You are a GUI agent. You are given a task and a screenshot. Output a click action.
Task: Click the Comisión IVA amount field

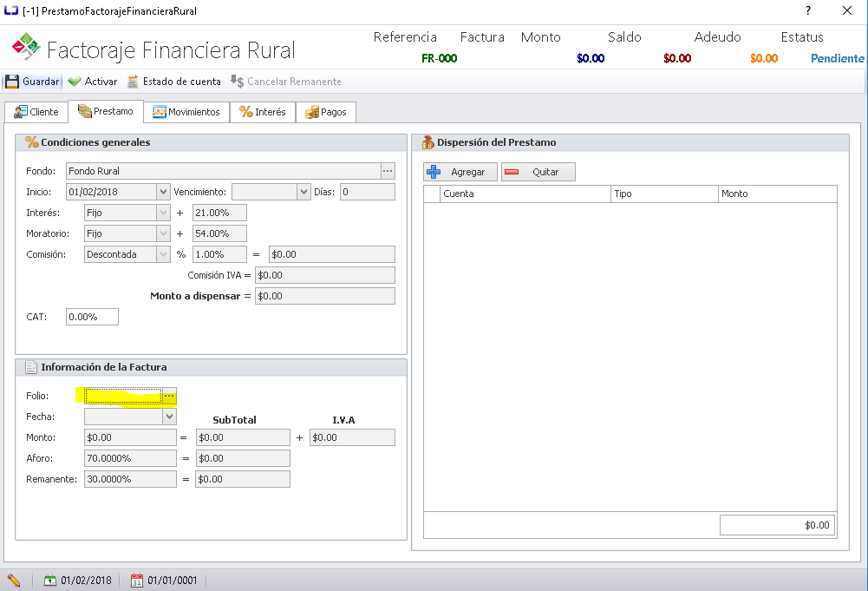[325, 275]
